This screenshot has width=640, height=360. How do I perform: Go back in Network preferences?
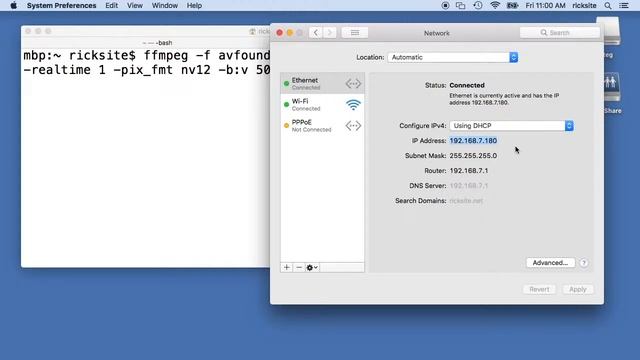[x=316, y=33]
